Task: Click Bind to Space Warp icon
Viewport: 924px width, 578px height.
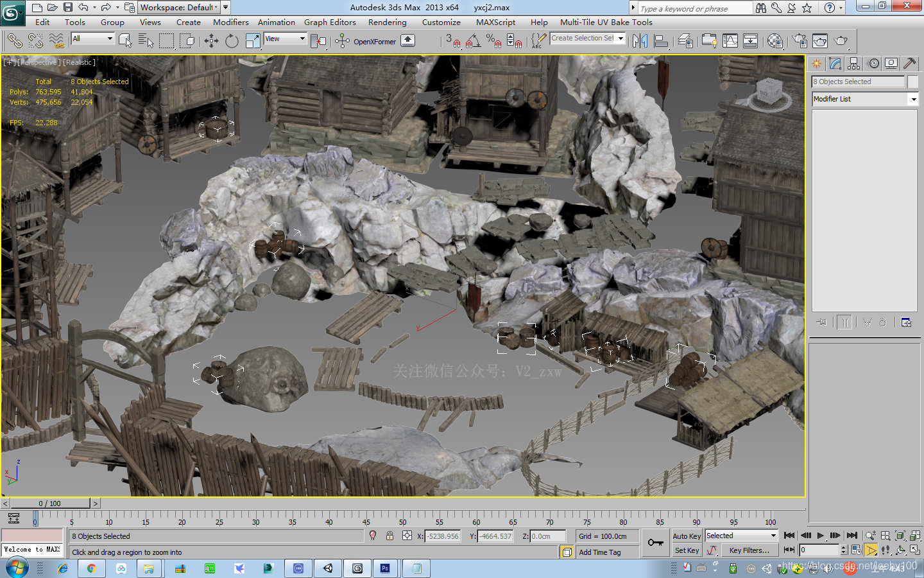Action: (56, 40)
